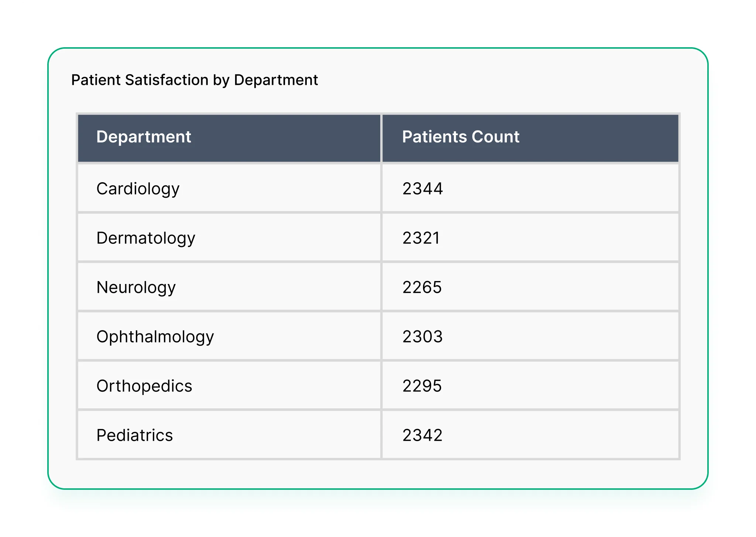Click the patient count value 2321
Viewport: 756px width, 537px height.
pos(421,238)
